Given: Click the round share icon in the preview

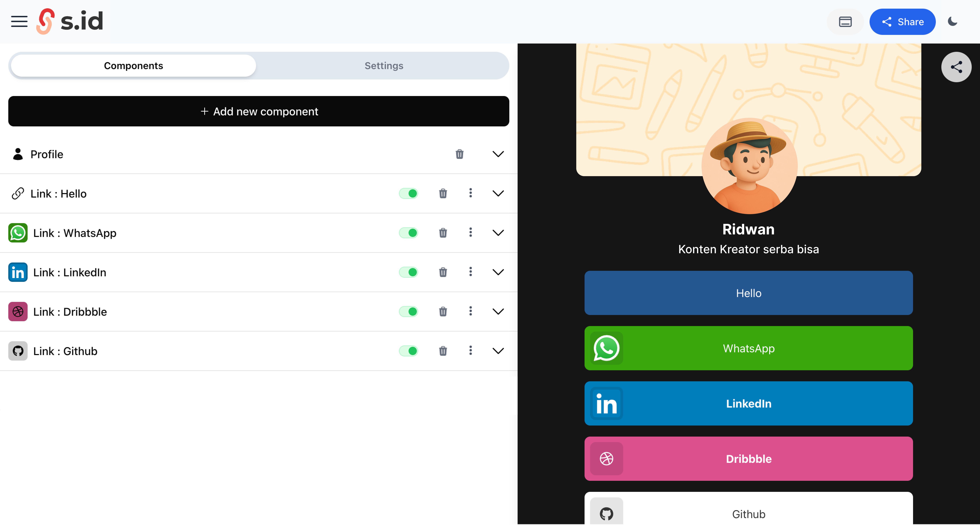Looking at the screenshot, I should (956, 67).
